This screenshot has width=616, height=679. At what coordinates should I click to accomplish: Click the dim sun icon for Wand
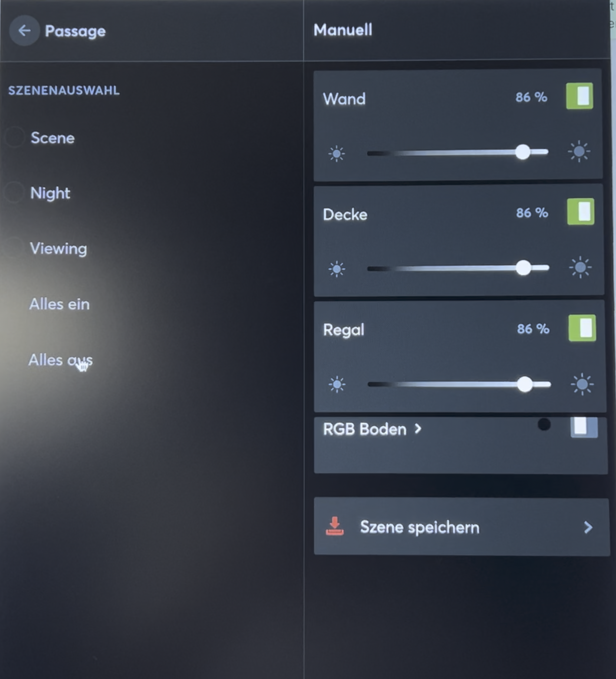coord(336,154)
